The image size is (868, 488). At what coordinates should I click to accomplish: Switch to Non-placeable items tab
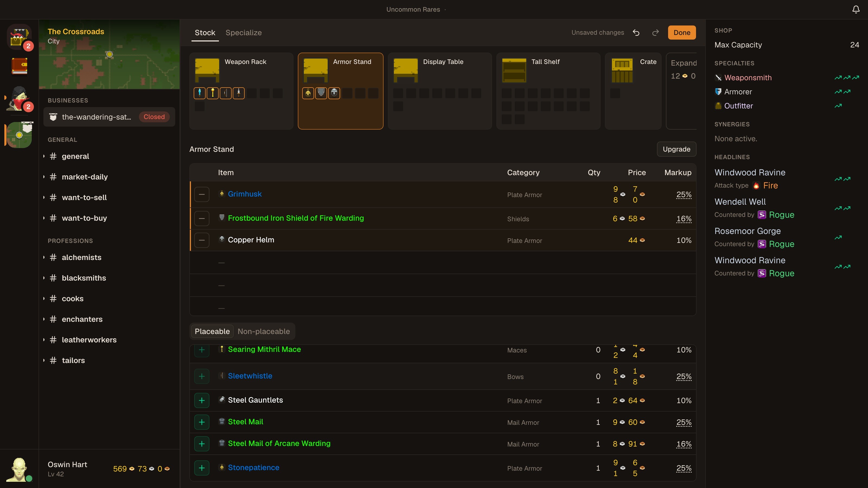tap(263, 331)
